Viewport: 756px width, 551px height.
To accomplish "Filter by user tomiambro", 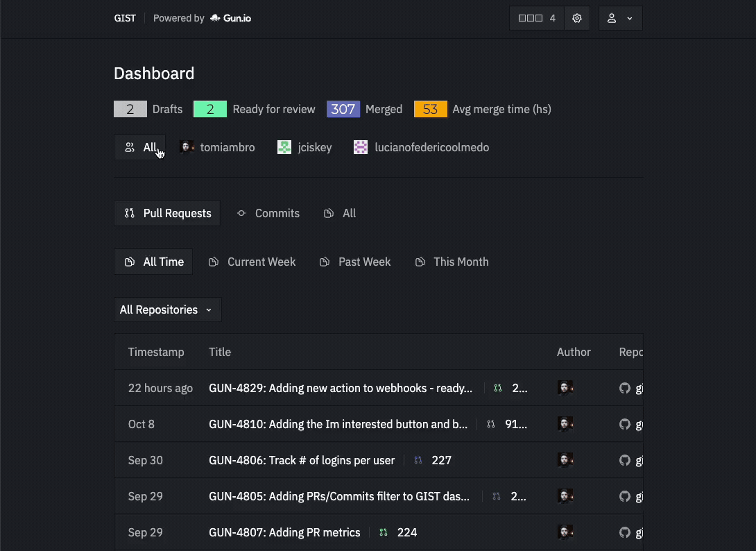I will coord(218,147).
